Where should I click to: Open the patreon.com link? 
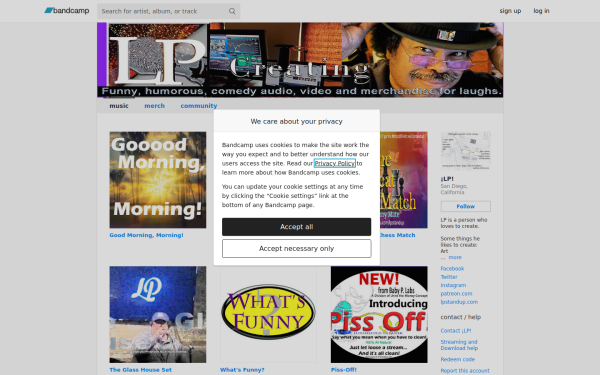point(456,294)
